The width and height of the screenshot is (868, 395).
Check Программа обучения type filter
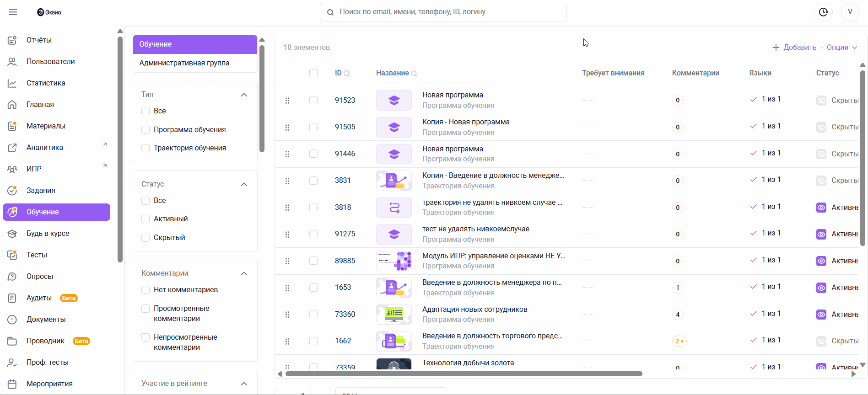click(146, 130)
